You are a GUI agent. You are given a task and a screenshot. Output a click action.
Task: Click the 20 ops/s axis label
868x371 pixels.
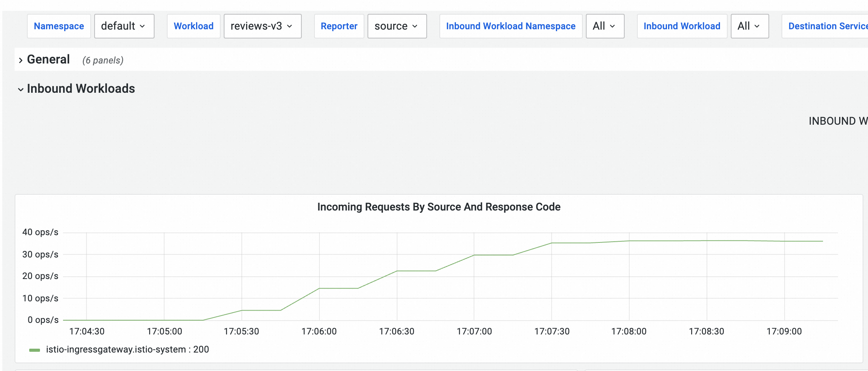click(40, 276)
